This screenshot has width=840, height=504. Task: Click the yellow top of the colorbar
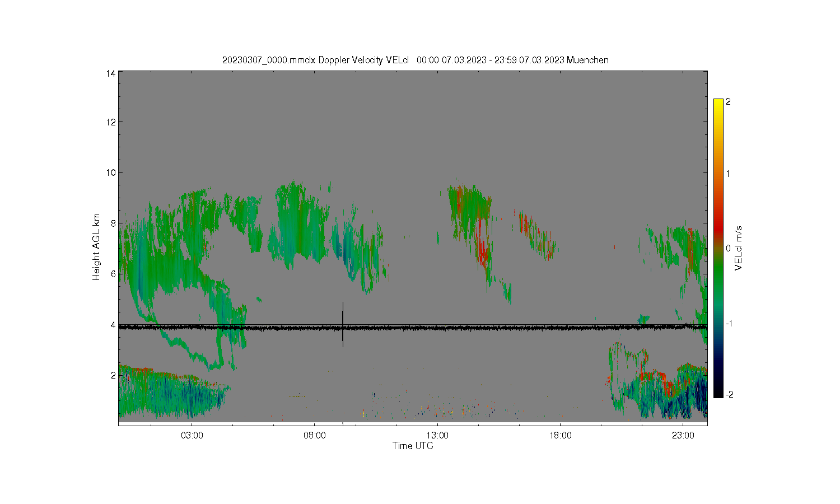(718, 103)
